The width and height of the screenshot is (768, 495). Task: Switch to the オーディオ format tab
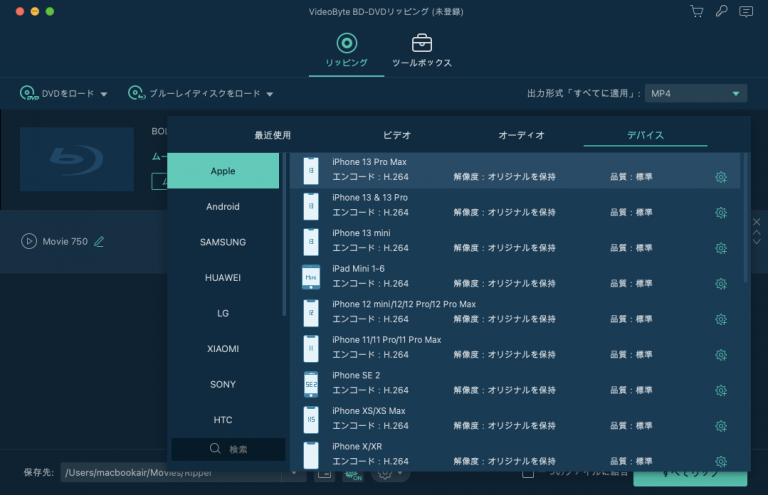click(x=521, y=135)
